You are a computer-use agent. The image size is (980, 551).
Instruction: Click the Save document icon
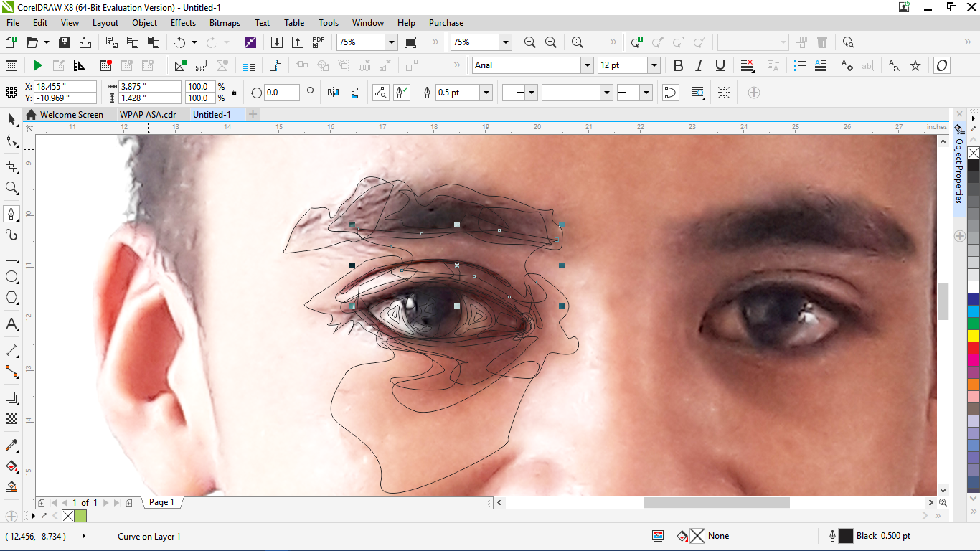(64, 42)
